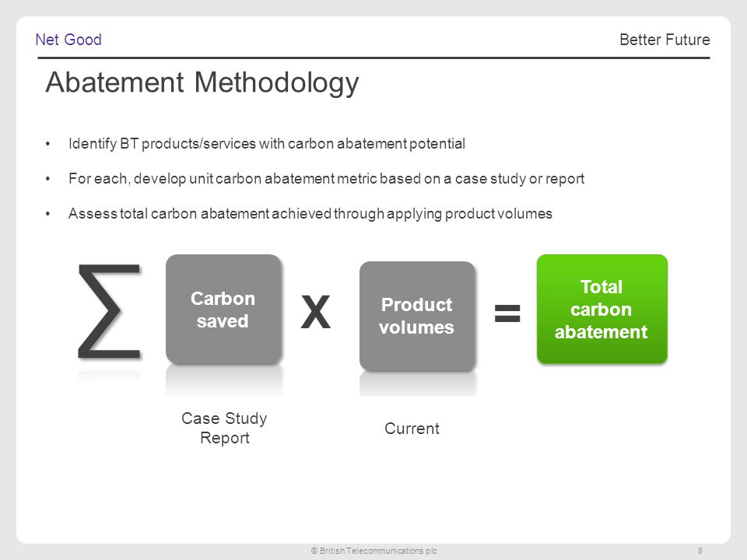Click the 'Better Future' header text
This screenshot has width=747, height=560.
[665, 40]
